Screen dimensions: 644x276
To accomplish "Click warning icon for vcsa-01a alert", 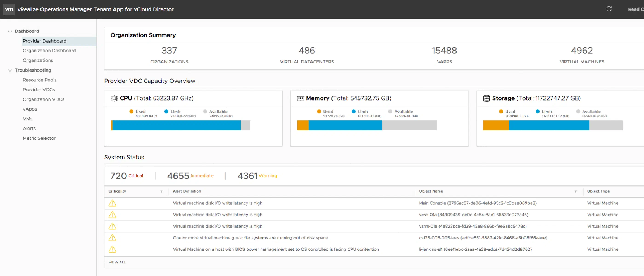I will tap(112, 215).
